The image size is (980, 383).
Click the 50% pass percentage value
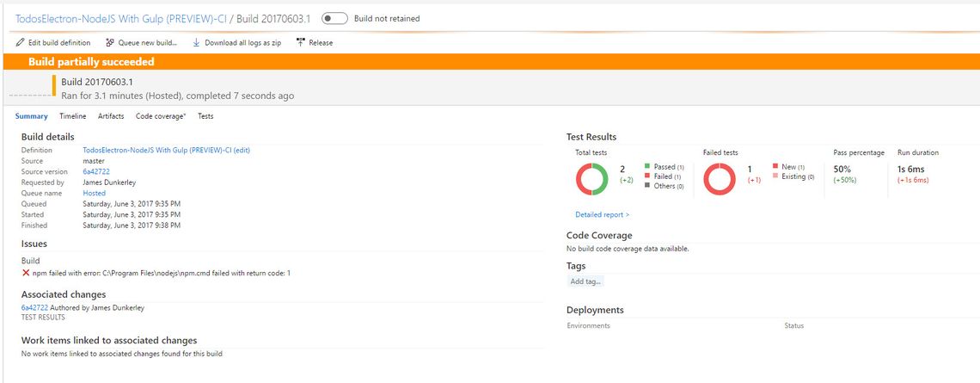(x=843, y=169)
